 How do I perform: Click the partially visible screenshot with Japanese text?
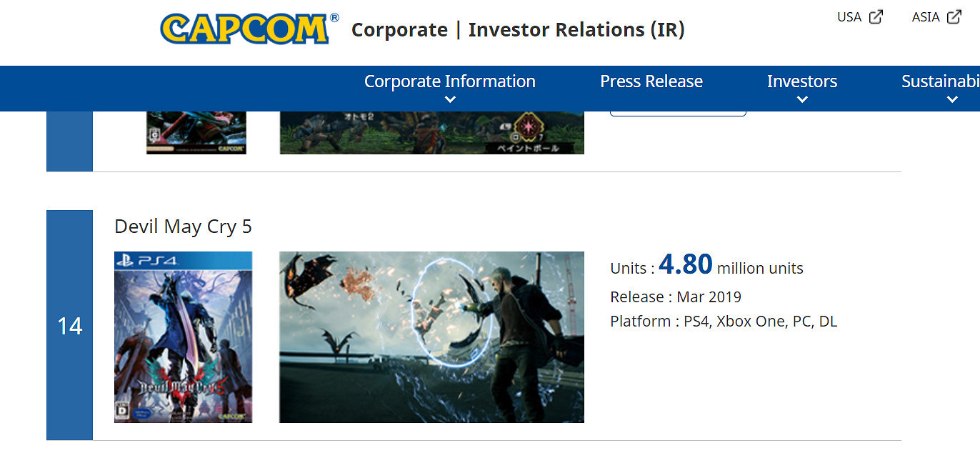(431, 133)
